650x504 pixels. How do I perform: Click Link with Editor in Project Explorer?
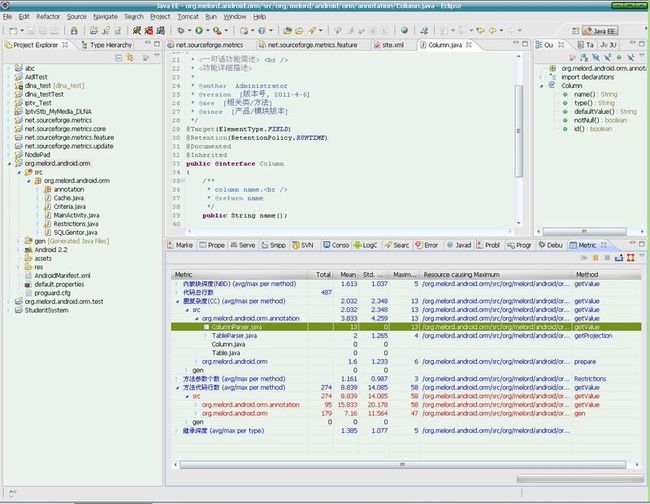click(130, 58)
